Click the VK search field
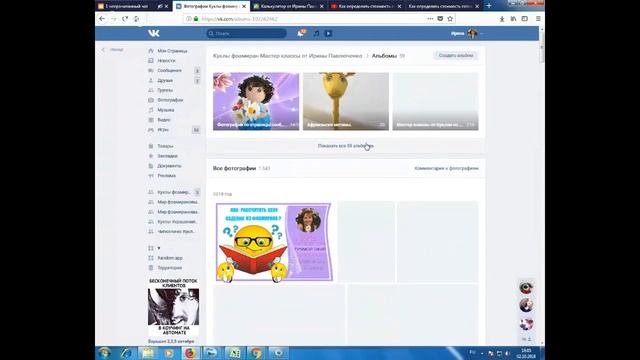640x360 pixels. point(246,33)
